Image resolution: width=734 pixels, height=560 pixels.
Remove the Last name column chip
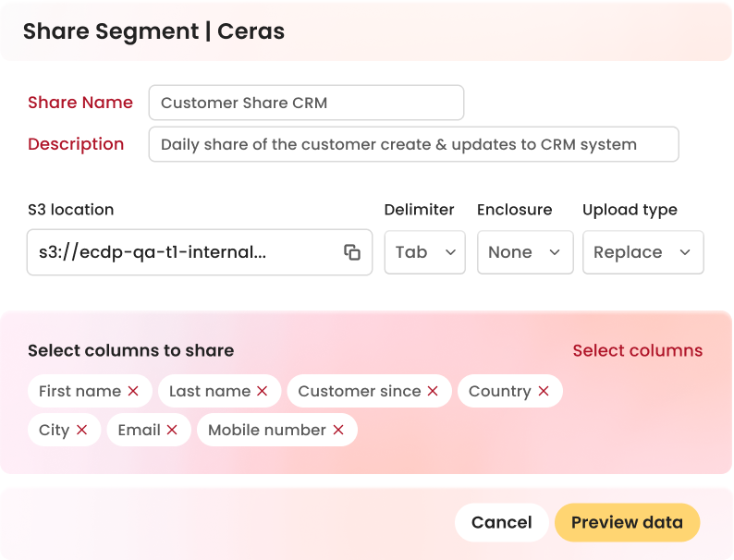pyautogui.click(x=263, y=392)
